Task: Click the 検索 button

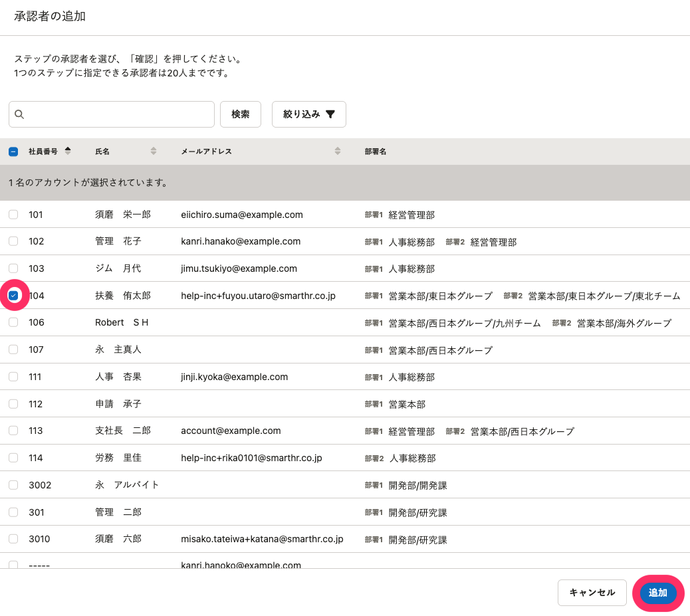Action: coord(241,114)
